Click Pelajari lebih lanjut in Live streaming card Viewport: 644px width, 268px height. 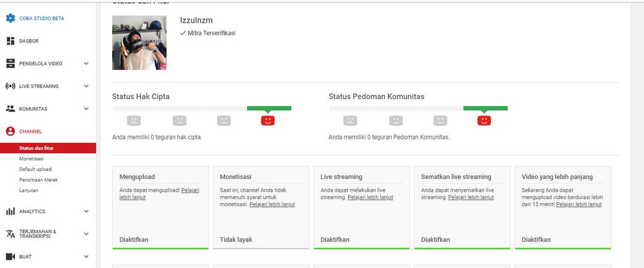pos(370,197)
